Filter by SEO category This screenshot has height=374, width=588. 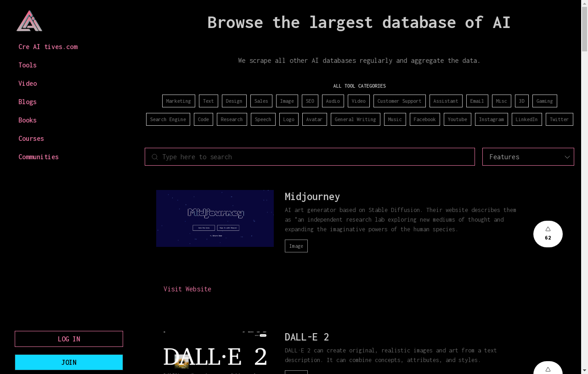pos(310,101)
